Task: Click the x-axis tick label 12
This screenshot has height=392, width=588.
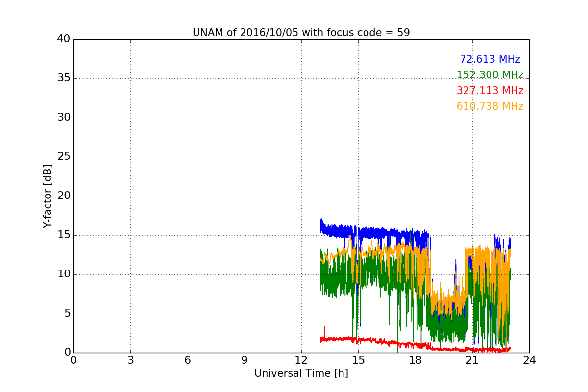Action: point(301,360)
